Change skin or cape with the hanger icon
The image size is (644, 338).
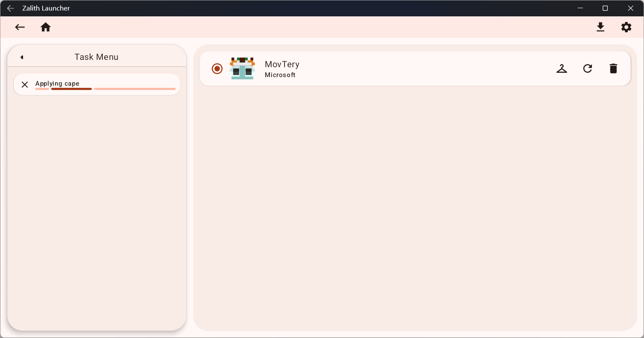561,68
